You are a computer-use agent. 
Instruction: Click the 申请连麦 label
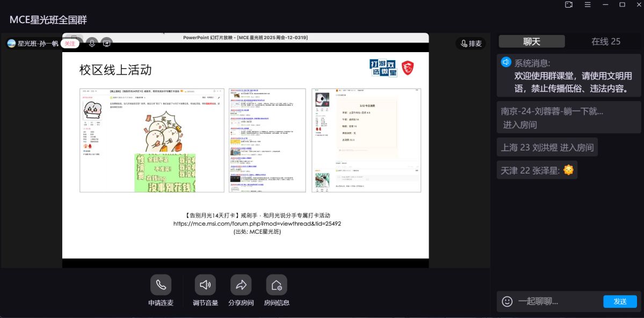pos(161,303)
